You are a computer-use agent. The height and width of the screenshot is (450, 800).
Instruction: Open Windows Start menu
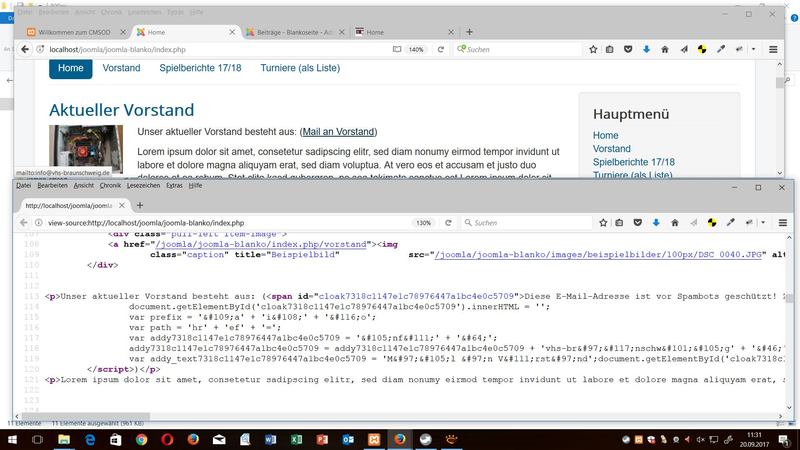click(12, 439)
